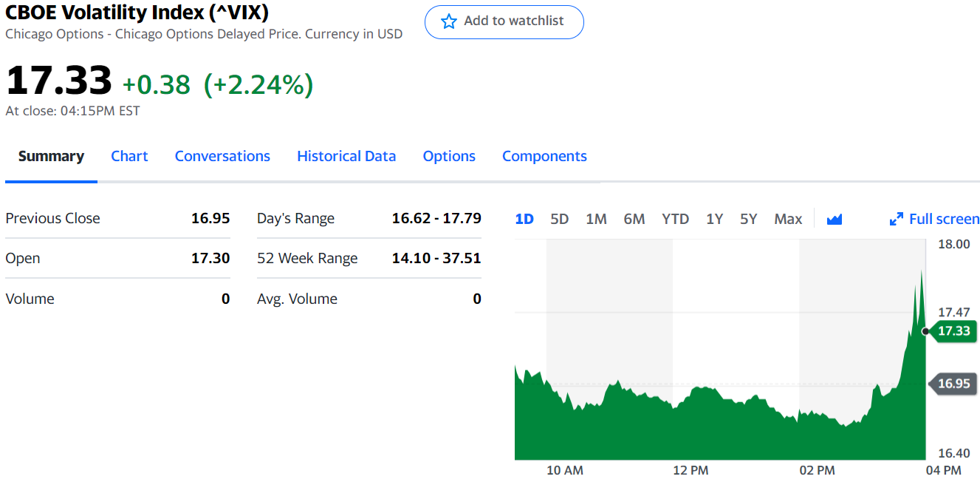View the Components tab

544,156
